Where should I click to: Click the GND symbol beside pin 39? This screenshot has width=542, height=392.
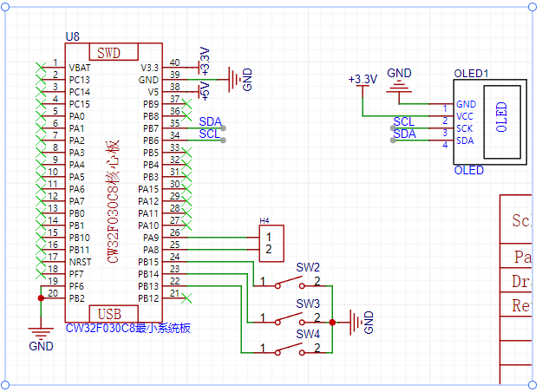click(235, 80)
